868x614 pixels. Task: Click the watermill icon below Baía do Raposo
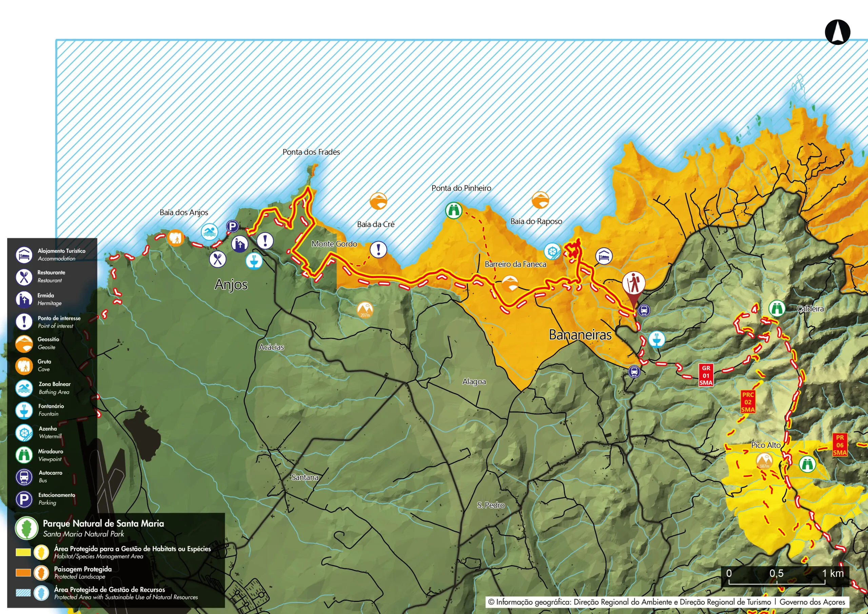(x=552, y=251)
